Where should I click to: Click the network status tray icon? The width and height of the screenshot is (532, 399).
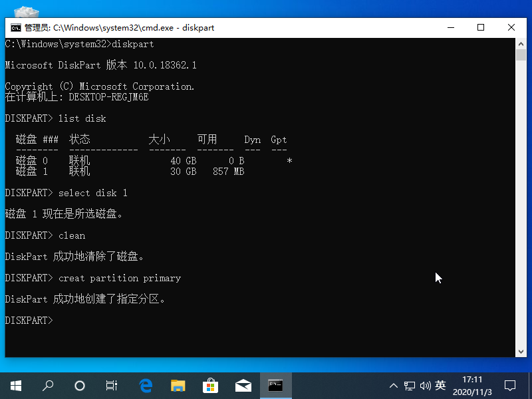410,386
